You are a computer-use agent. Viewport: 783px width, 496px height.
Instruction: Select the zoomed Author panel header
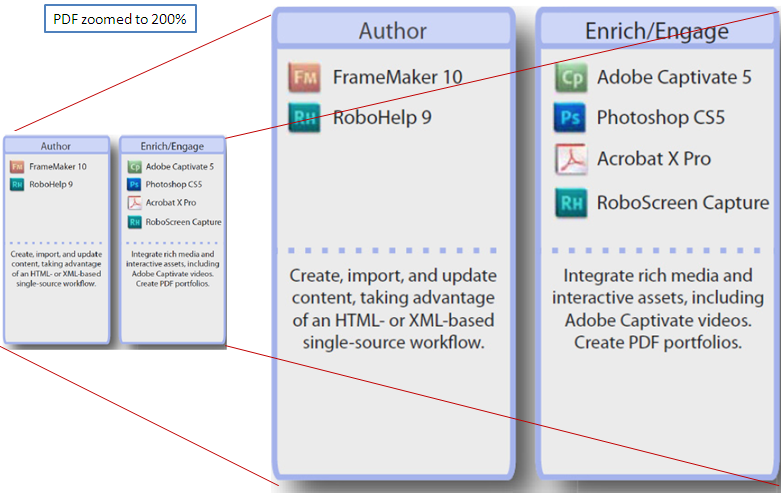(392, 31)
